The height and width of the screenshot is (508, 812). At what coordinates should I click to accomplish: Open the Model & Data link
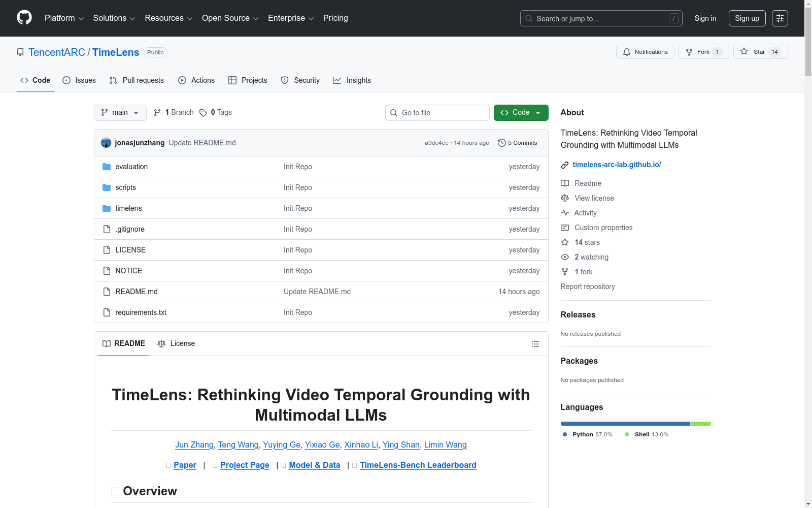[x=315, y=465]
